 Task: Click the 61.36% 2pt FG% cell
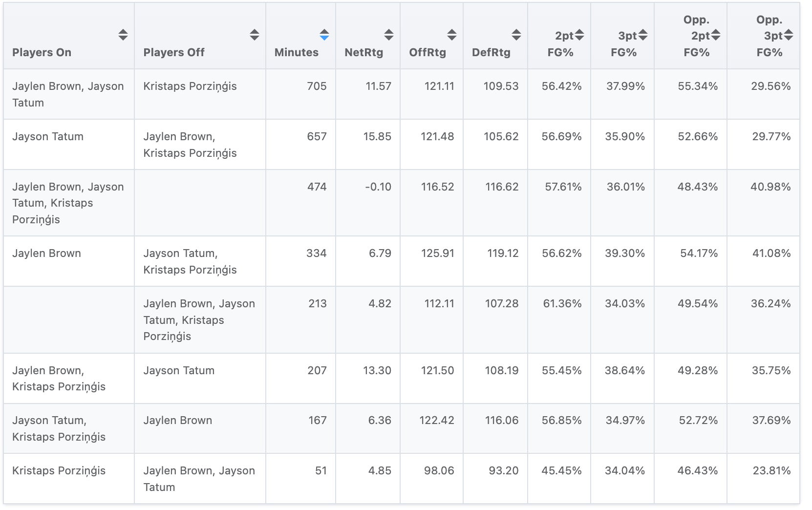pos(562,303)
